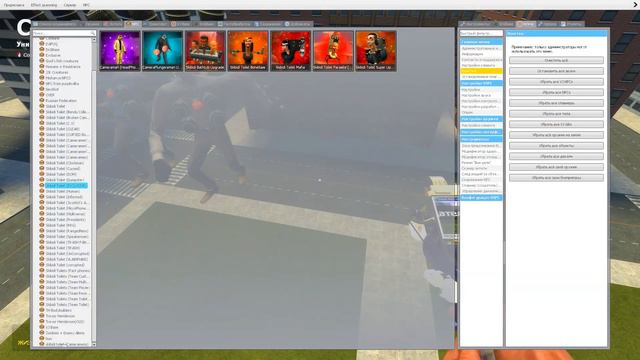Open 'Настройки звука' in the right list
Viewport: 640px width, 360px height.
[x=481, y=95]
